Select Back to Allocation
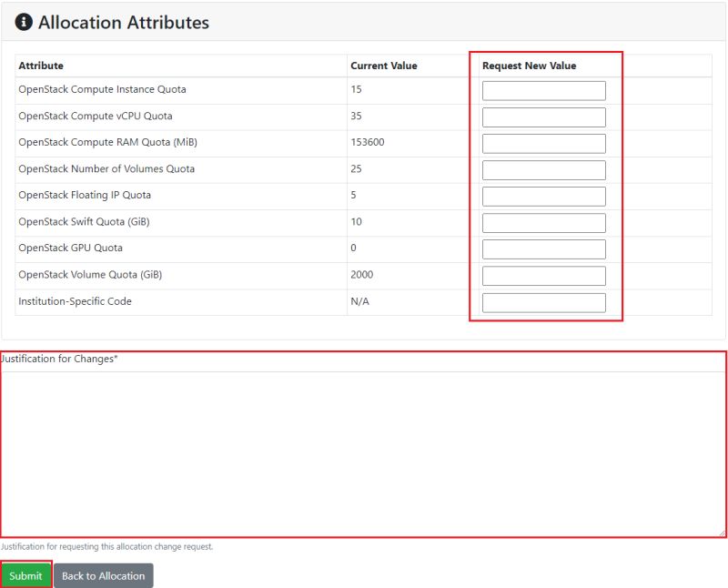Screen dimensions: 728x588 103,575
